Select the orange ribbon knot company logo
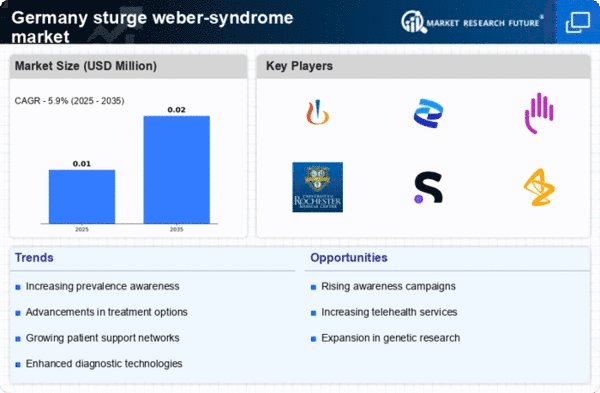Viewport: 600px width, 393px height. (x=539, y=187)
